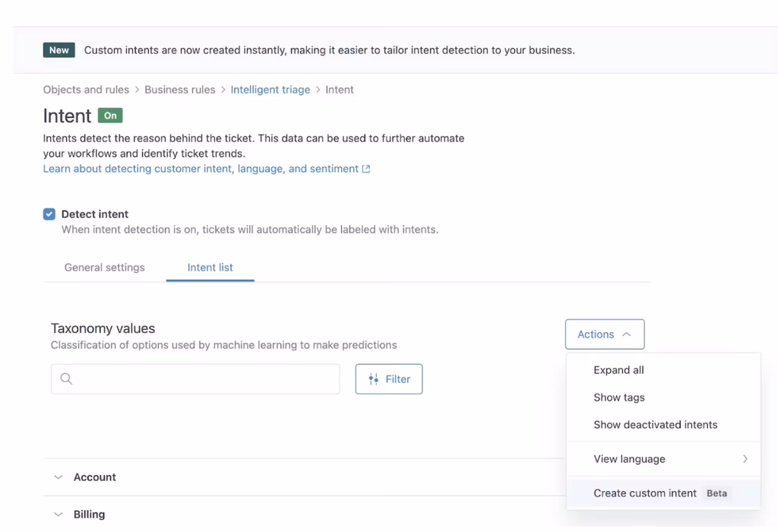Click the external link icon after sentiment link
Viewport: 778px width, 532px height.
366,169
